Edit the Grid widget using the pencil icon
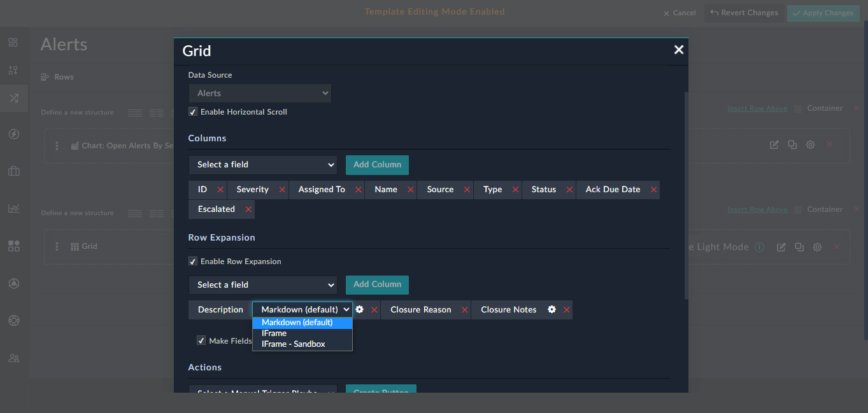The height and width of the screenshot is (413, 868). 781,247
